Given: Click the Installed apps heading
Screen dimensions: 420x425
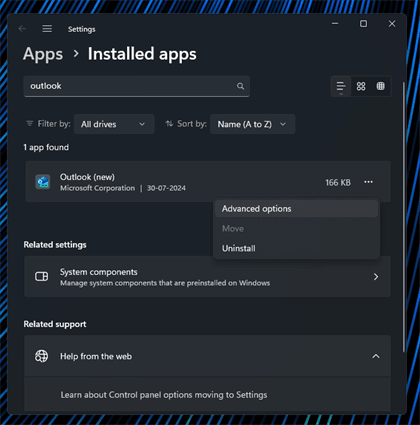Looking at the screenshot, I should tap(142, 54).
